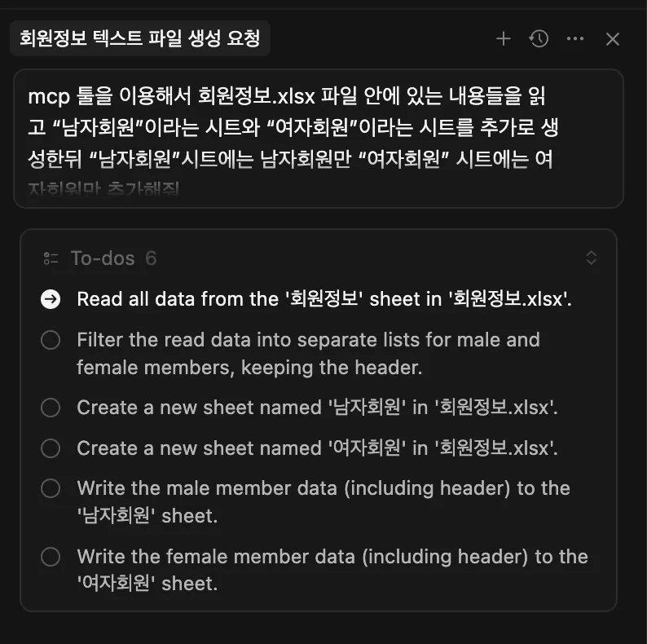Click the To-dos list icon

[x=51, y=258]
